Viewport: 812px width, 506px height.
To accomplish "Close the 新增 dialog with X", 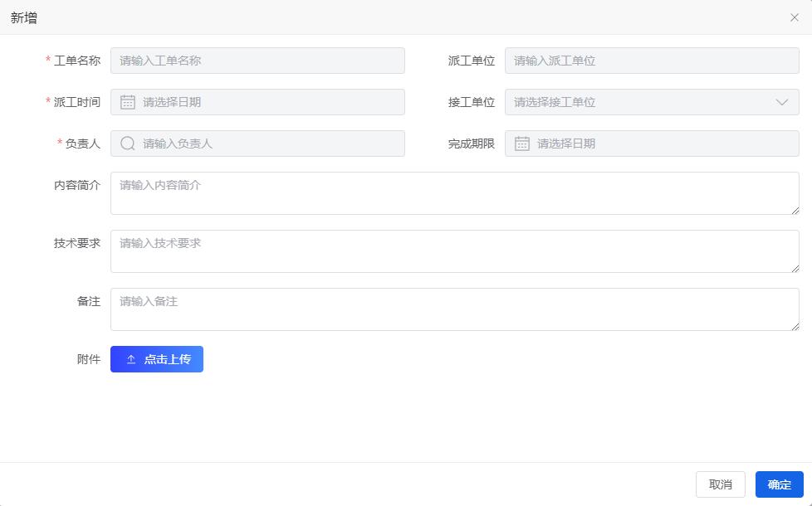I will (x=794, y=17).
